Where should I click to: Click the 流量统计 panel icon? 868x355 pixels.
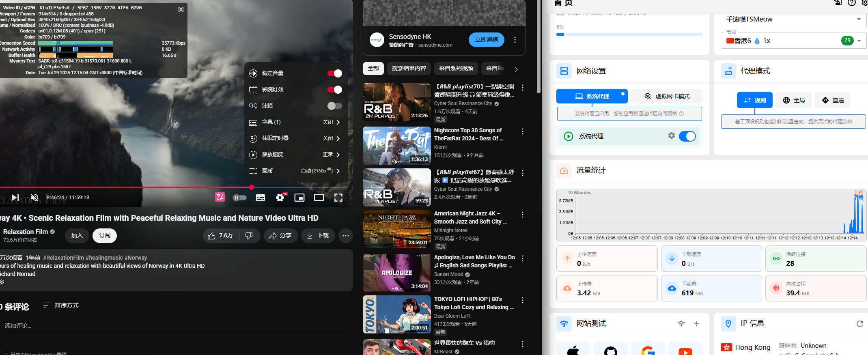click(x=564, y=171)
